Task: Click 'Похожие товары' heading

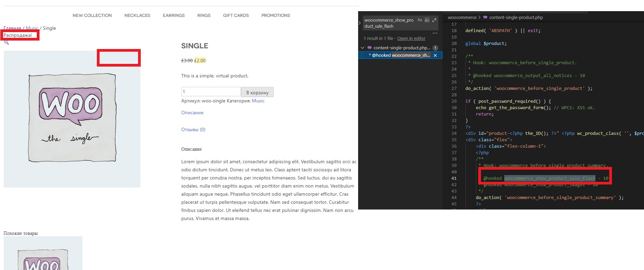Action: point(21,233)
